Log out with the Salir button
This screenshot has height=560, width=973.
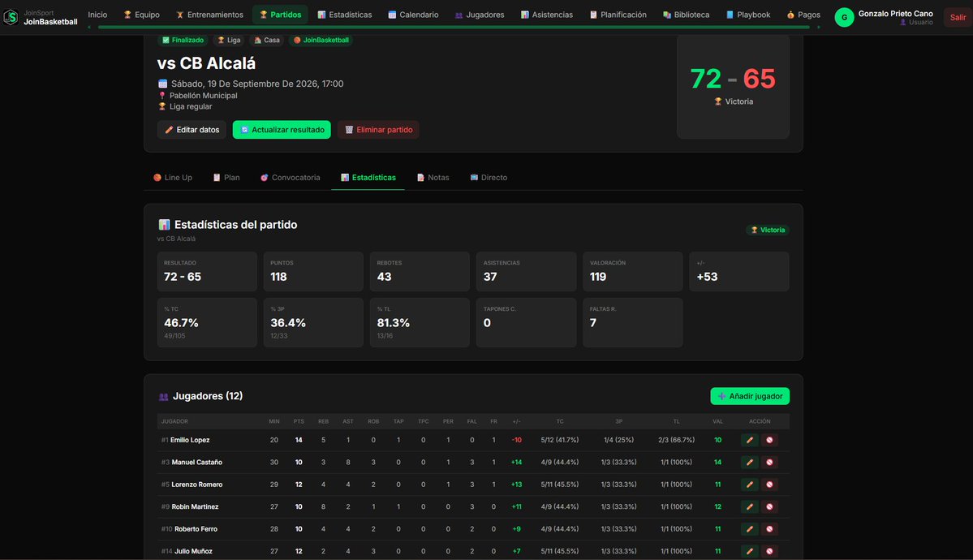click(x=958, y=17)
